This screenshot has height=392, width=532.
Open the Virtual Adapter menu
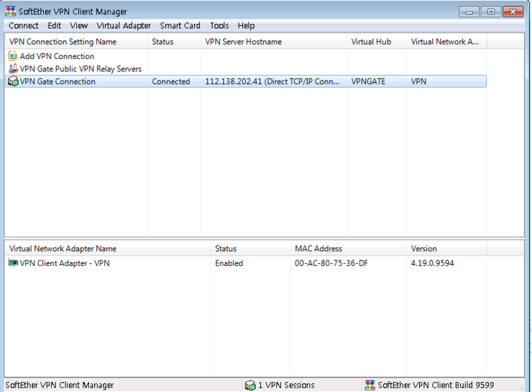(x=124, y=26)
